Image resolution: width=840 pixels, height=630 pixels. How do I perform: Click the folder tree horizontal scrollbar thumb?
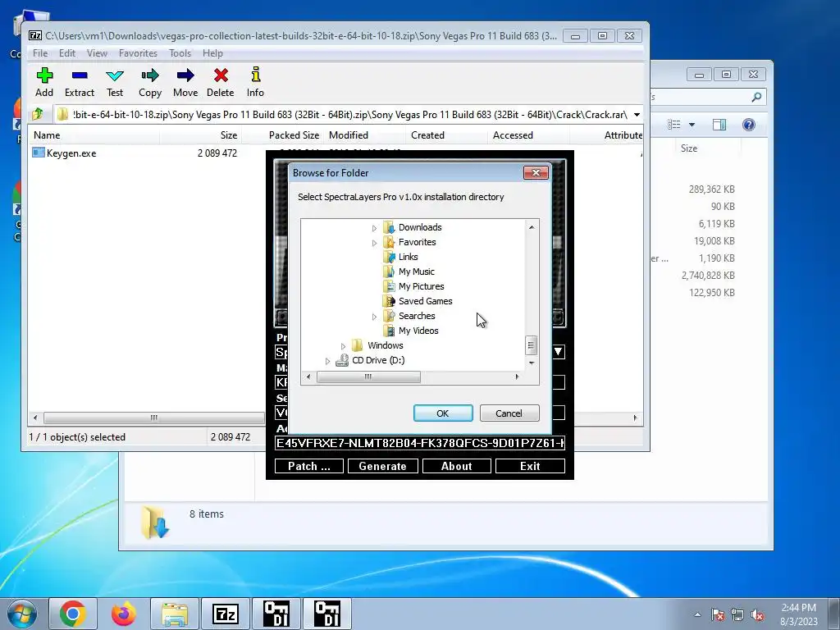click(x=368, y=377)
